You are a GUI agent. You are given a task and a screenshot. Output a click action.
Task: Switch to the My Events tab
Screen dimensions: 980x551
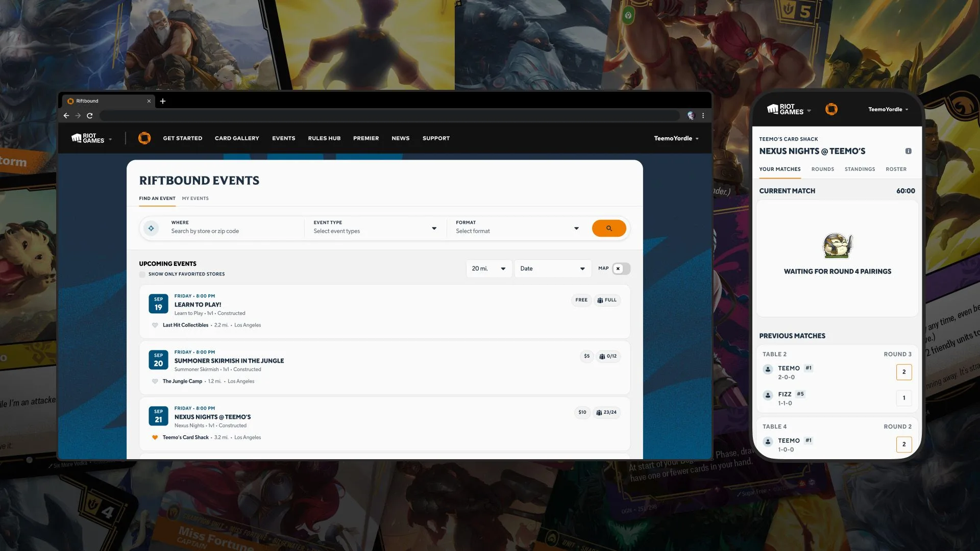tap(195, 198)
